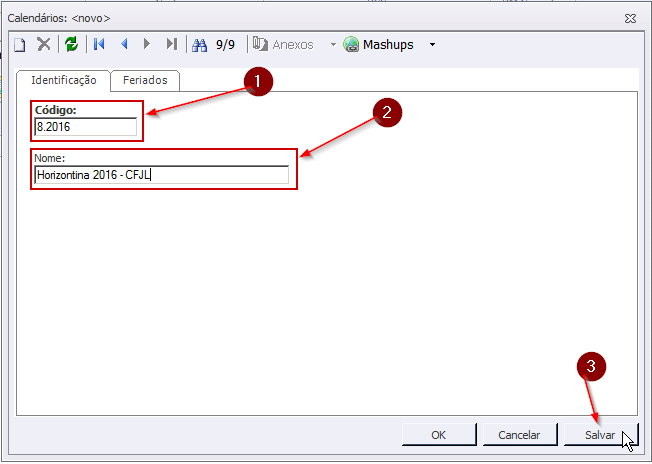Jump to the last record
This screenshot has height=464, width=652.
point(171,45)
